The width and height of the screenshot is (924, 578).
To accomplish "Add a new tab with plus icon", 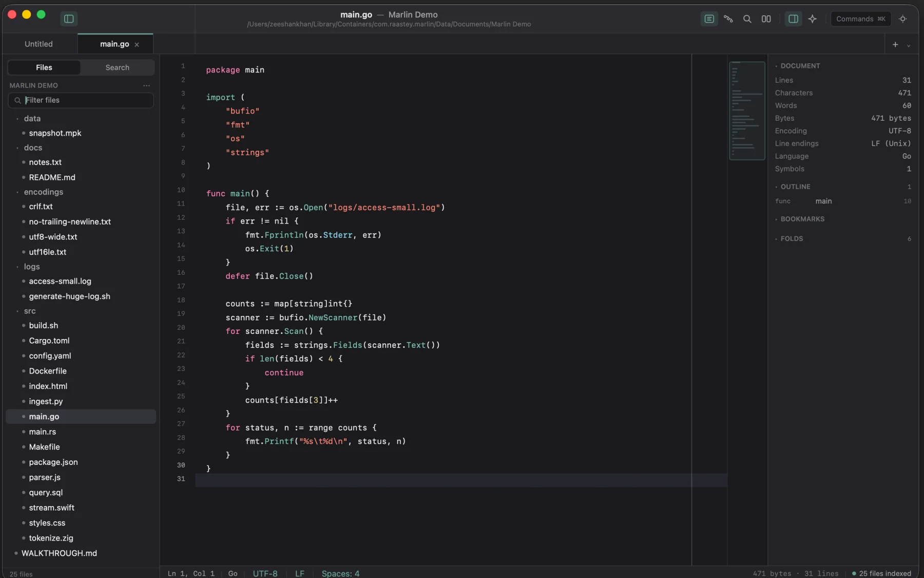I will click(895, 45).
